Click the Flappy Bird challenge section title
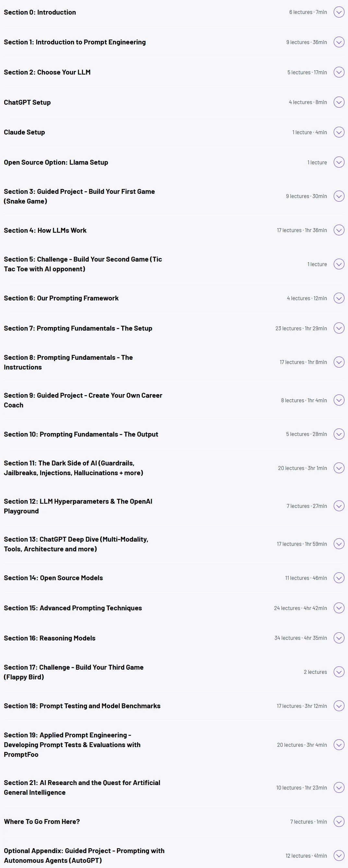Image resolution: width=348 pixels, height=868 pixels. pos(74,672)
